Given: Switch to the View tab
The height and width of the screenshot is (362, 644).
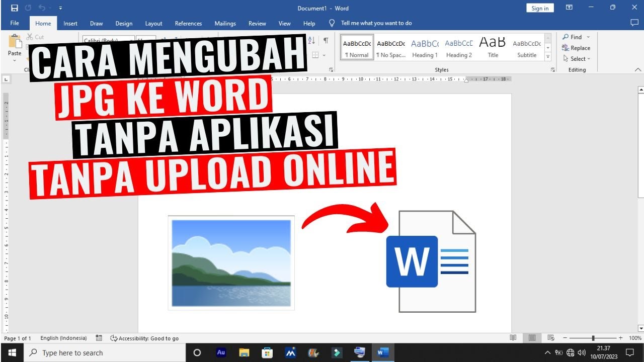Looking at the screenshot, I should (285, 23).
